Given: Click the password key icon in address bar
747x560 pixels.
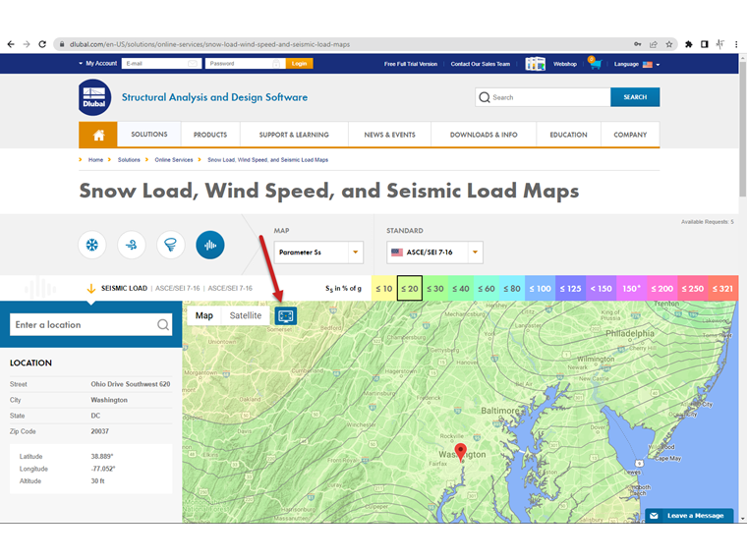Looking at the screenshot, I should coord(638,44).
